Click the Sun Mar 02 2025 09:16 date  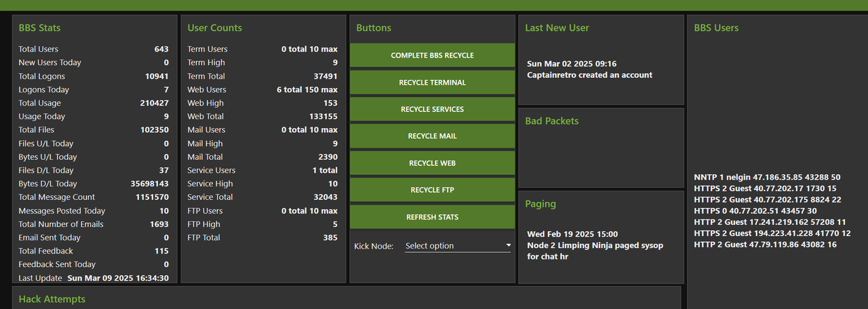pos(572,64)
